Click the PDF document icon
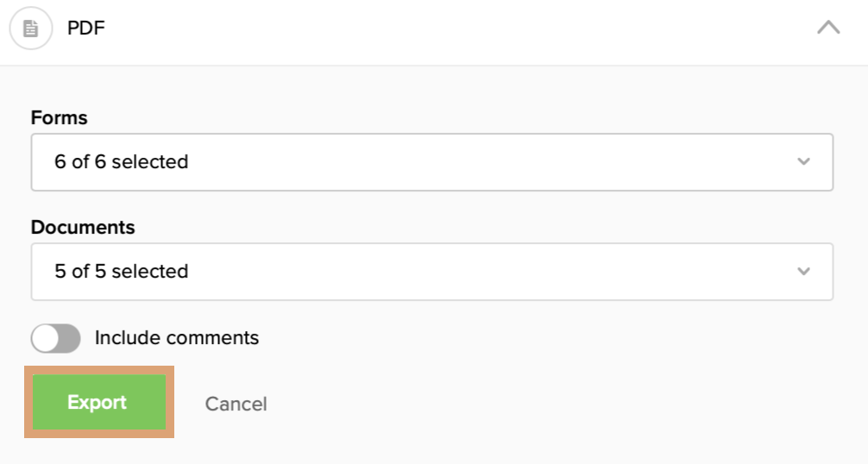The image size is (868, 464). [31, 28]
